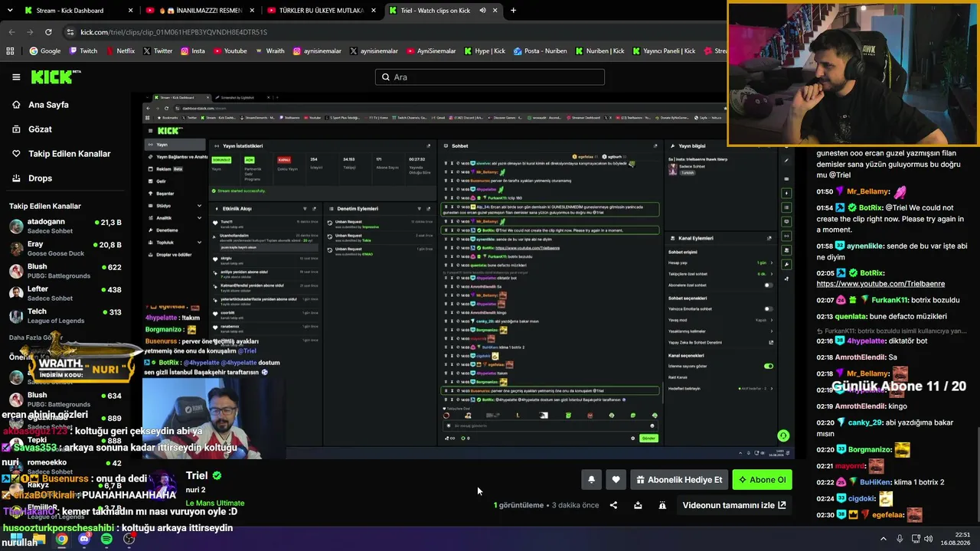This screenshot has height=551, width=980.
Task: Open the Eray Goose Goose Duck channel
Action: [66, 249]
